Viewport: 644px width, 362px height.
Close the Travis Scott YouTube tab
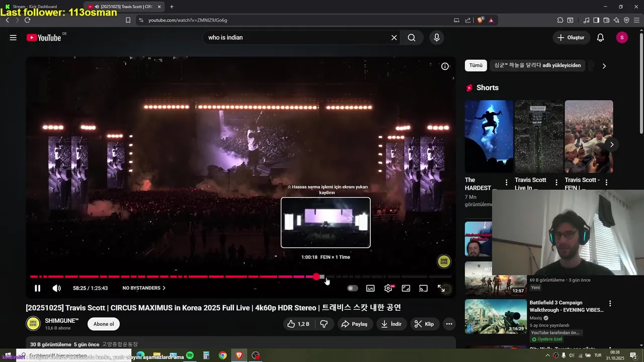pos(159,7)
